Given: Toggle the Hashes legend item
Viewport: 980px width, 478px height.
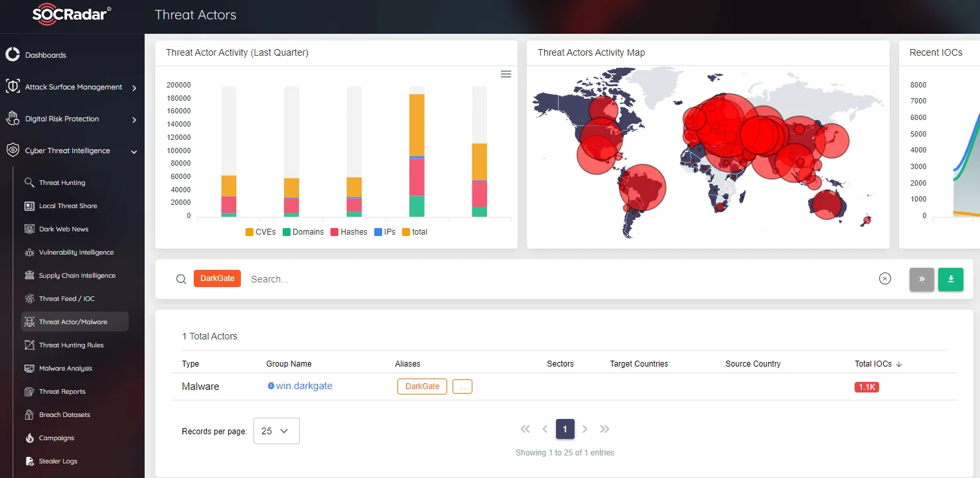Looking at the screenshot, I should pos(349,232).
